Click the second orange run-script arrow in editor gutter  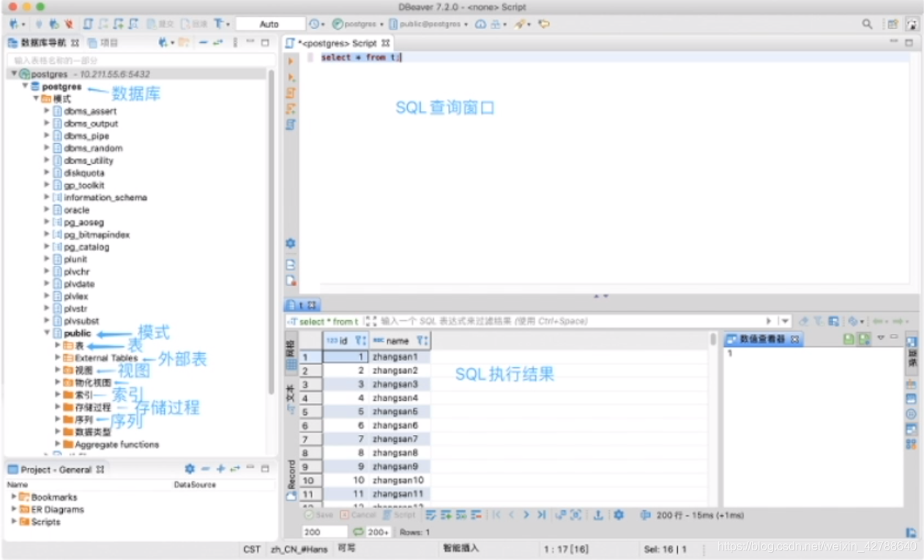[291, 77]
